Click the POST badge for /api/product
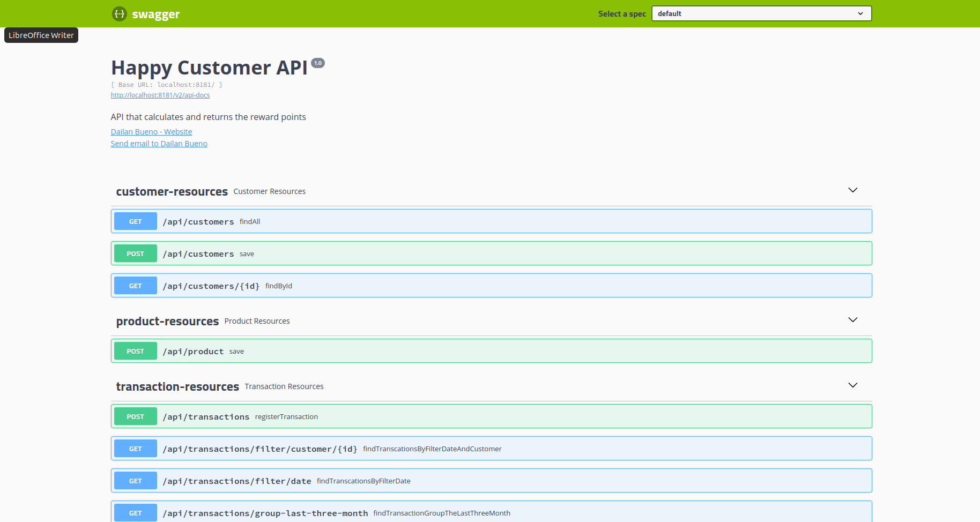 (135, 351)
